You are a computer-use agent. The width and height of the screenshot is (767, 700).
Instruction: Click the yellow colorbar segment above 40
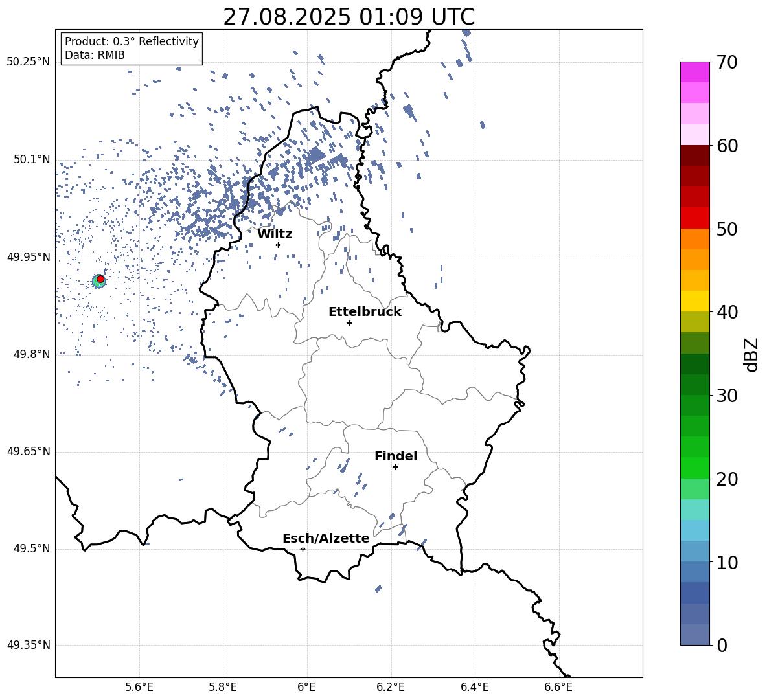pyautogui.click(x=694, y=301)
